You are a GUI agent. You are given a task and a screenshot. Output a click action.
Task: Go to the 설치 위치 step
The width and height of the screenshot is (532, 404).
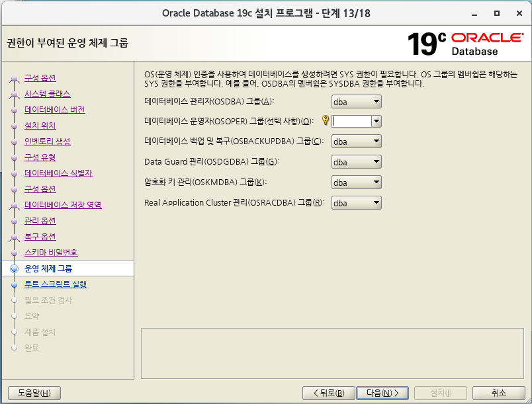(40, 126)
